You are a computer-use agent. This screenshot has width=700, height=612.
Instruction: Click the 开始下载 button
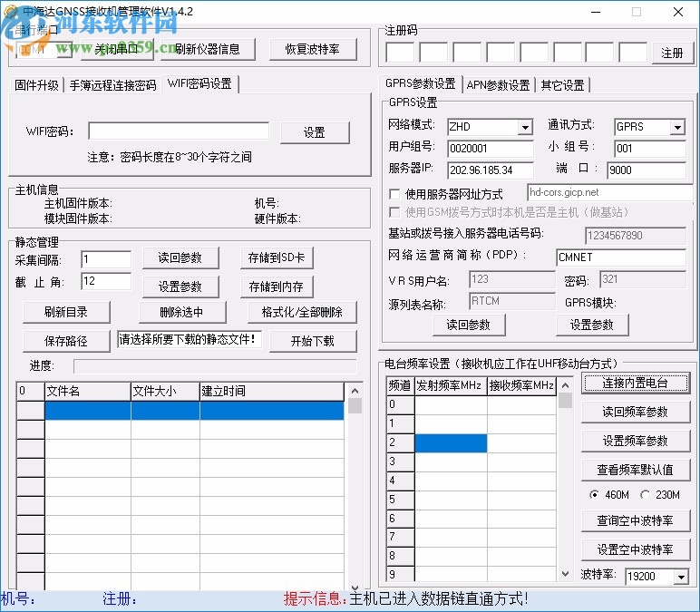pos(313,341)
